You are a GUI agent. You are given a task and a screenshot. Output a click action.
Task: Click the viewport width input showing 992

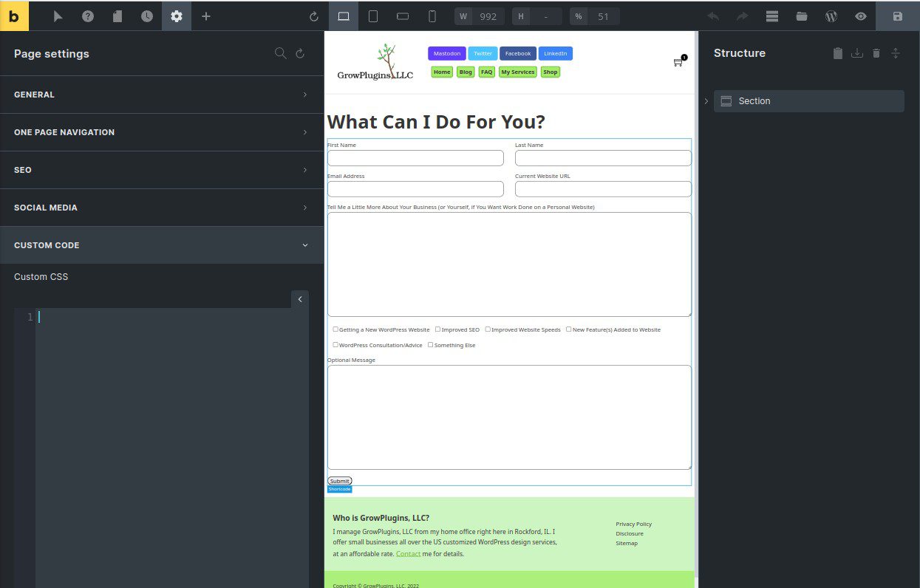coord(487,16)
